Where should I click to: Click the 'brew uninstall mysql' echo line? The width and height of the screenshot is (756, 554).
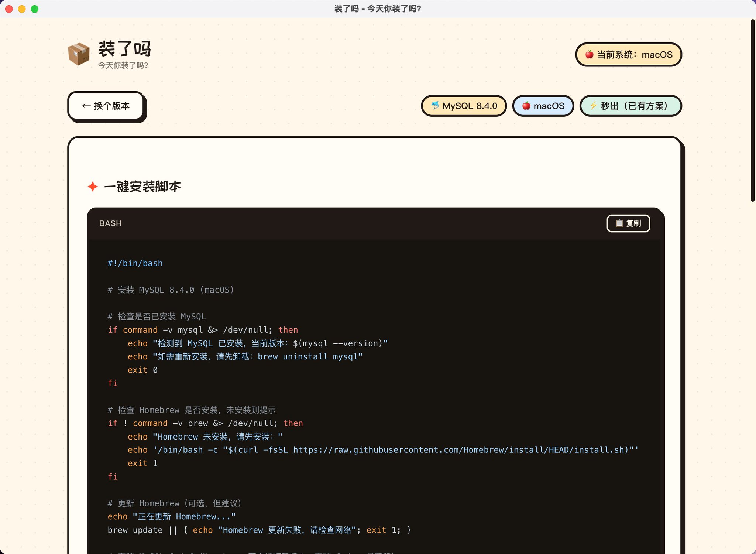245,357
